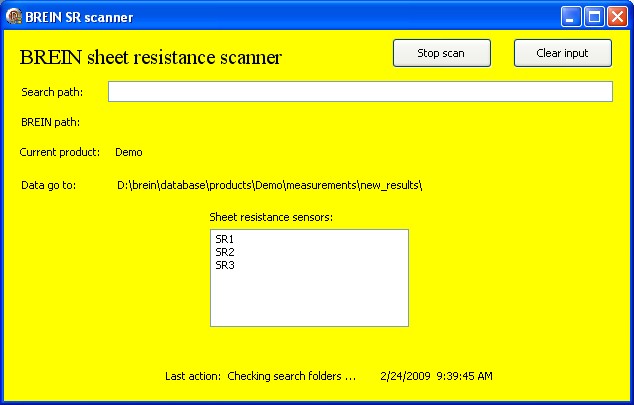Click the BREIN app icon in title bar
The image size is (634, 405).
15,17
